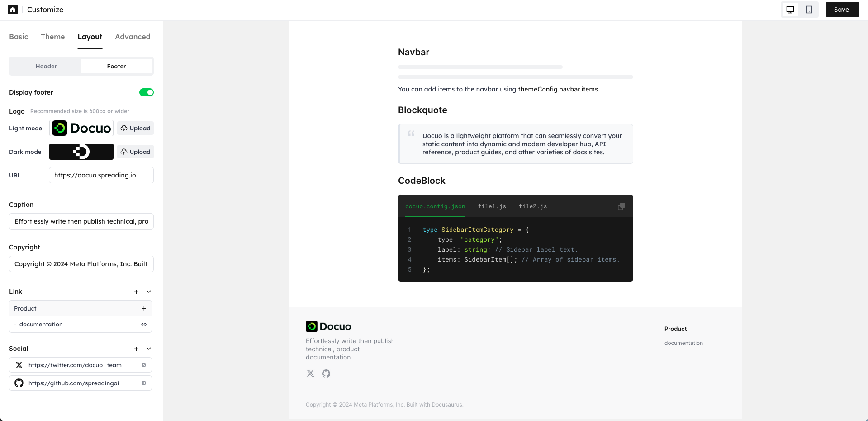Viewport: 868px width, 421px height.
Task: Select the documentation link row
Action: [x=81, y=325]
